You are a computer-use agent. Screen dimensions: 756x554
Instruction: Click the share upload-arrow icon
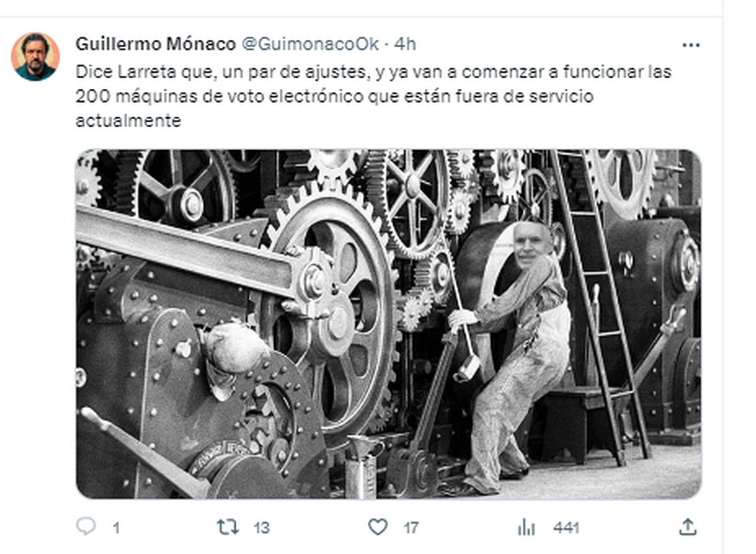coord(689,527)
